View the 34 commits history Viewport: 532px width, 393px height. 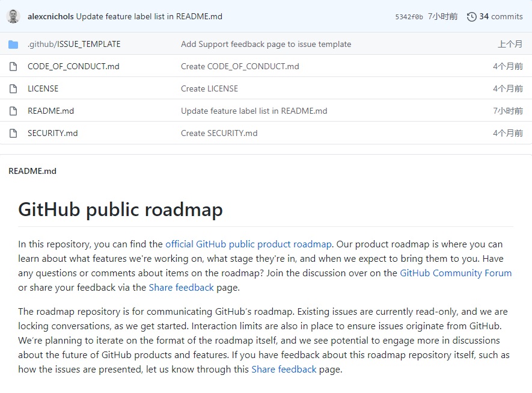(501, 16)
